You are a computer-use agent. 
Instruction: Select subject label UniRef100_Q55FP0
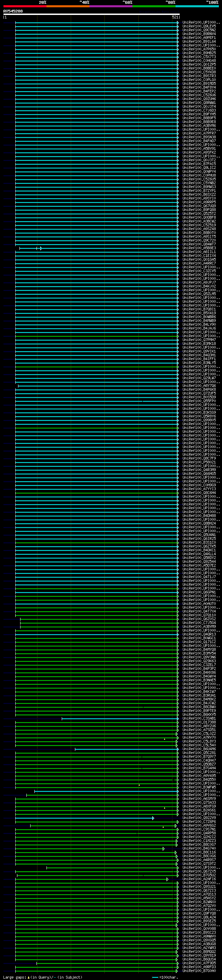coord(199,401)
